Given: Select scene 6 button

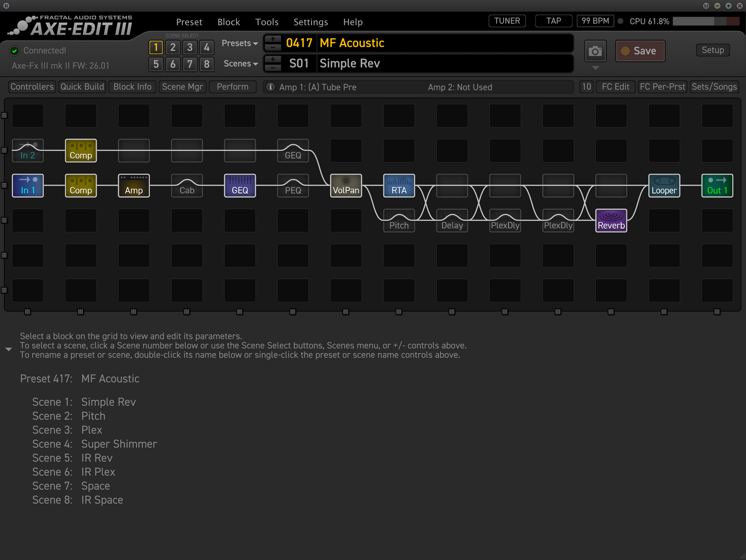Looking at the screenshot, I should [173, 65].
